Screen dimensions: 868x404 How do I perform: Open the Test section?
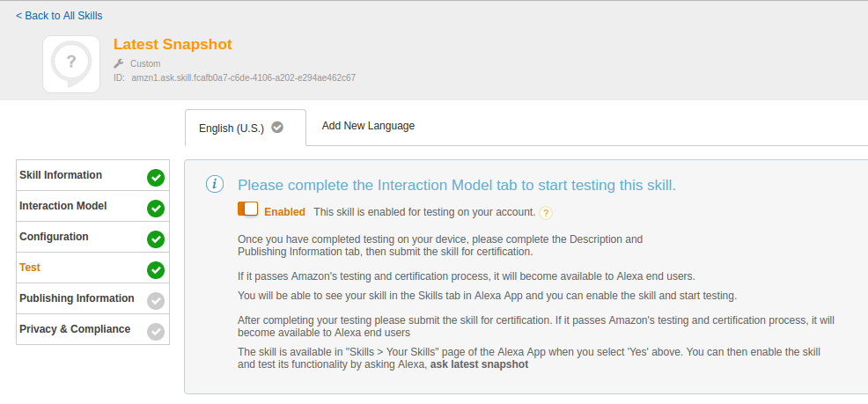click(x=93, y=268)
